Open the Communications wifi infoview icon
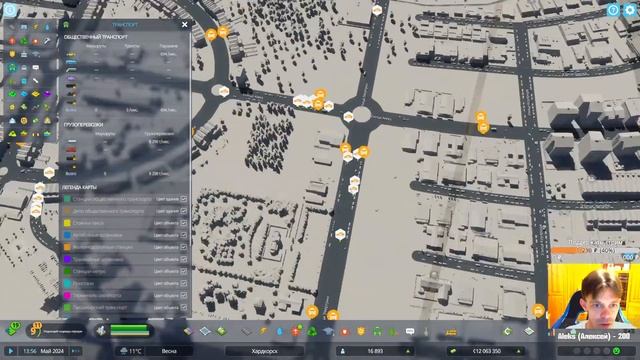 (x=36, y=54)
